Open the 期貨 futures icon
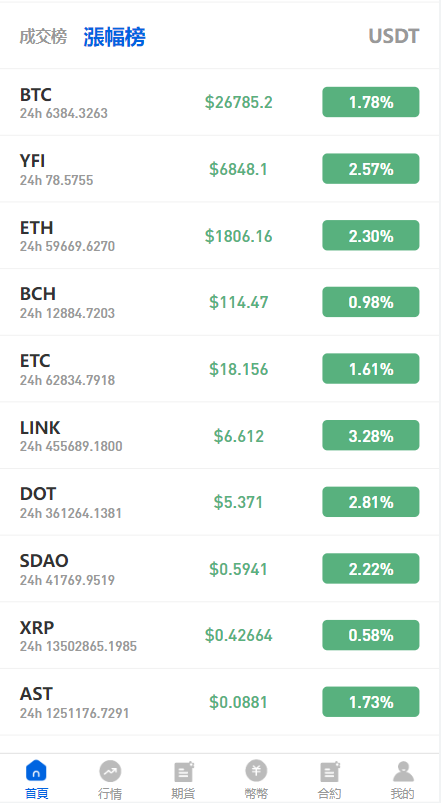441x803 pixels. [183, 770]
